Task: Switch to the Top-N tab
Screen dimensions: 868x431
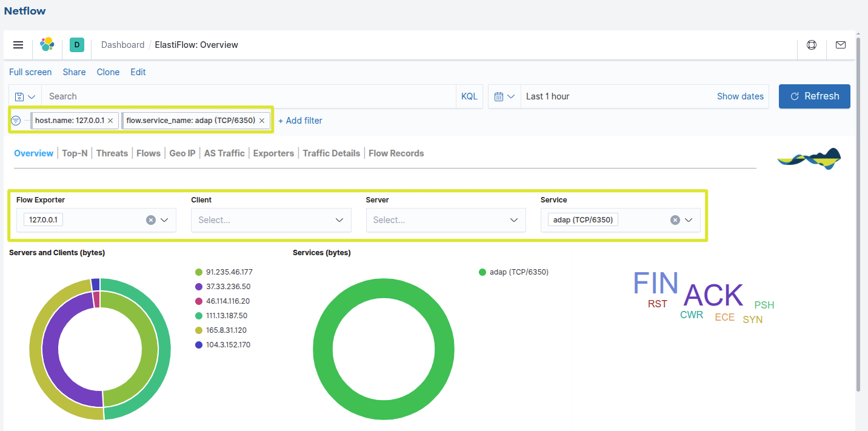Action: click(75, 153)
